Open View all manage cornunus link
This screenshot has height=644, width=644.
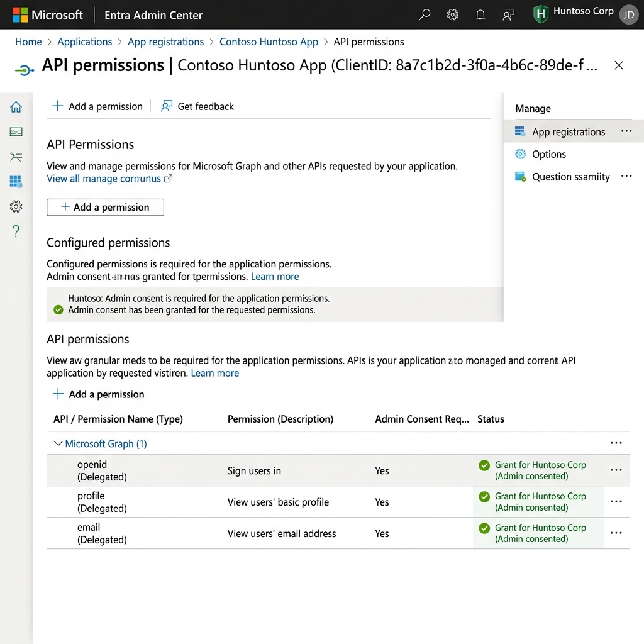coord(104,179)
